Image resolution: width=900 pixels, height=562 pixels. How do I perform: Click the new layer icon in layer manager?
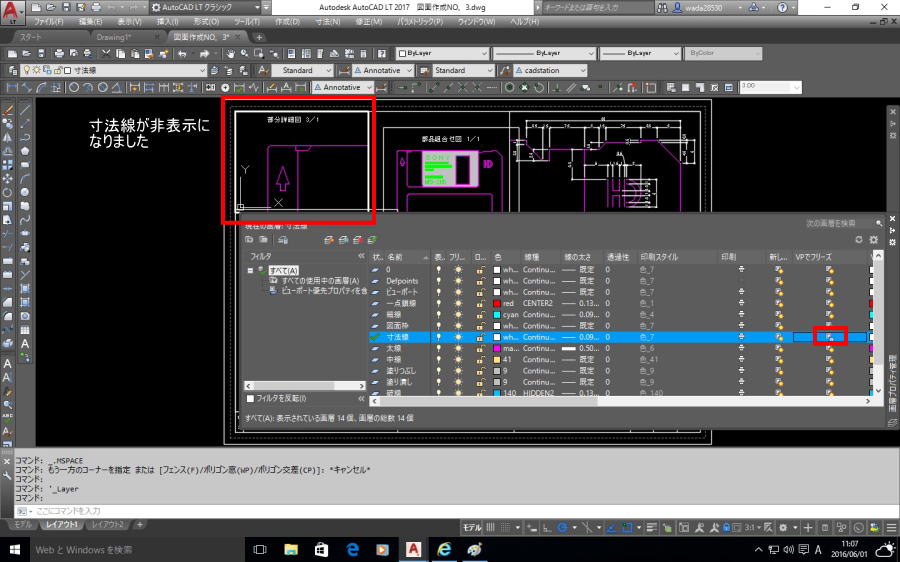(328, 239)
